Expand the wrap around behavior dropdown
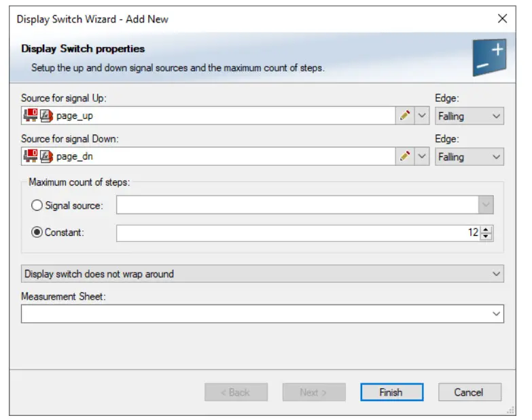 tap(262, 274)
